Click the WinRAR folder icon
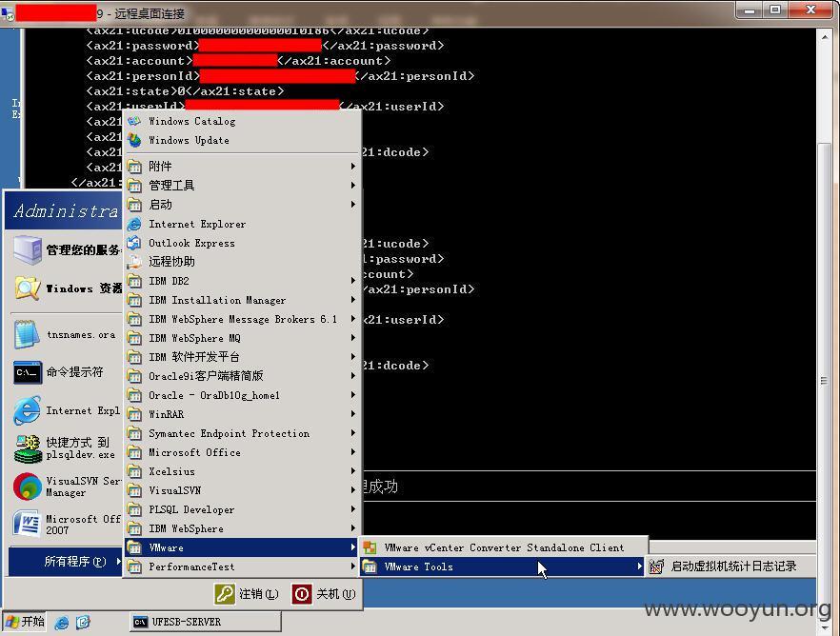Screen dimensions: 840x636 point(134,414)
